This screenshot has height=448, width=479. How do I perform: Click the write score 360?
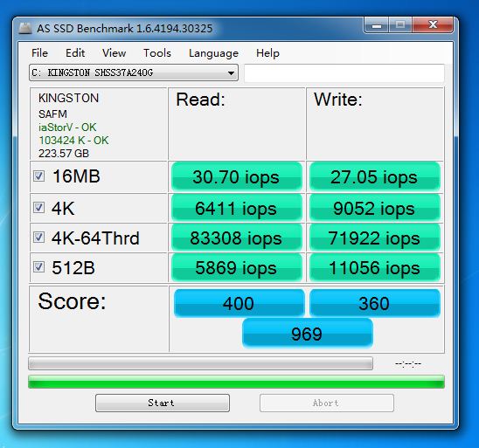375,303
